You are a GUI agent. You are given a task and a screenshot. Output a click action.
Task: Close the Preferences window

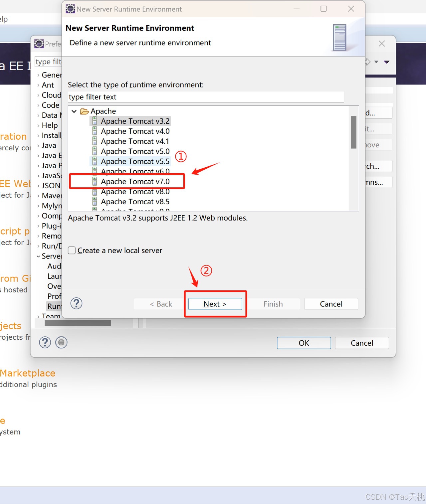coord(382,44)
